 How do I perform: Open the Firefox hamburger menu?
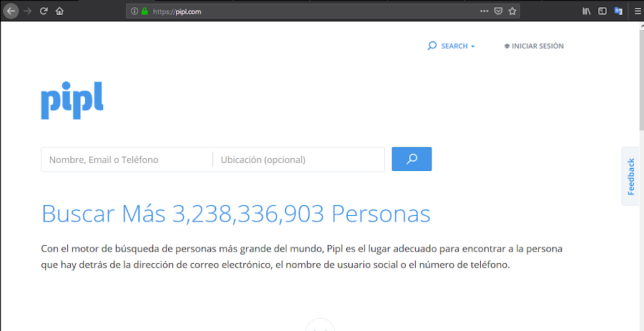coord(638,11)
